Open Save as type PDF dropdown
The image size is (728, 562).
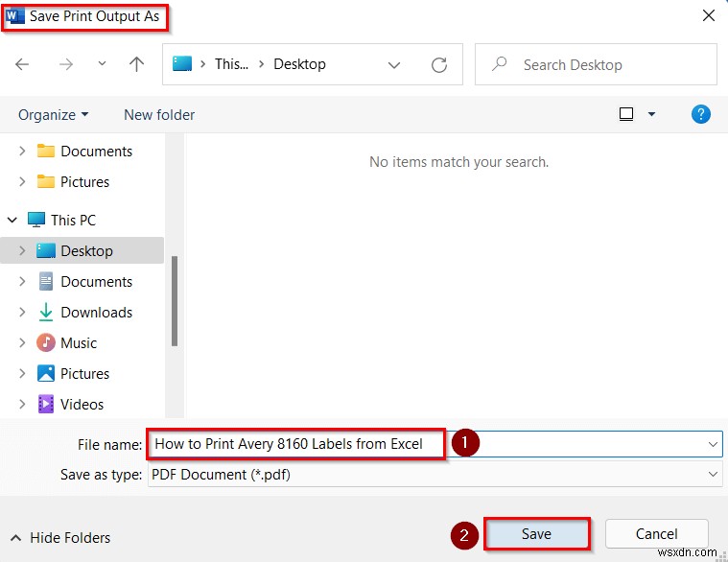click(434, 475)
